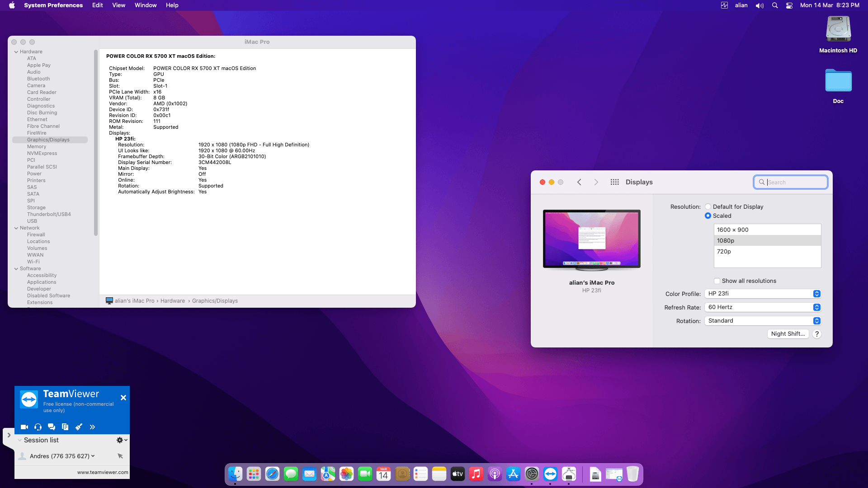Show all preferences via the grid icon
This screenshot has height=488, width=868.
click(614, 182)
